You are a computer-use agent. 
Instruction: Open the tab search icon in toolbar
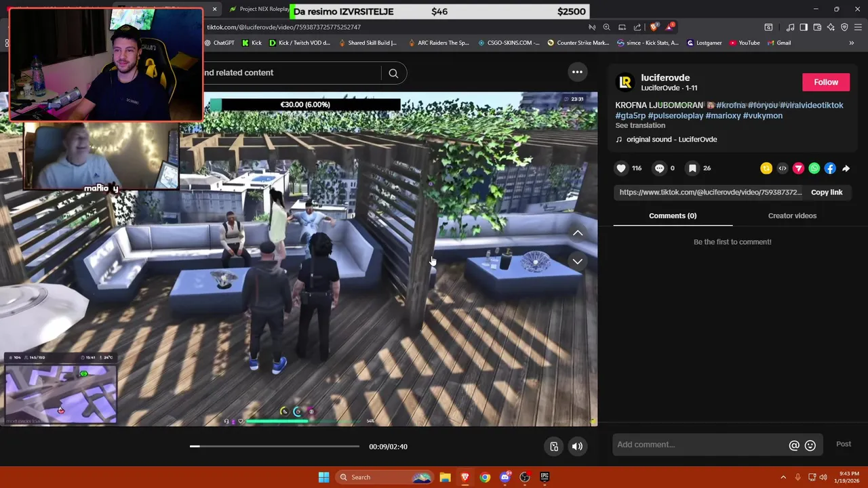[x=768, y=27]
